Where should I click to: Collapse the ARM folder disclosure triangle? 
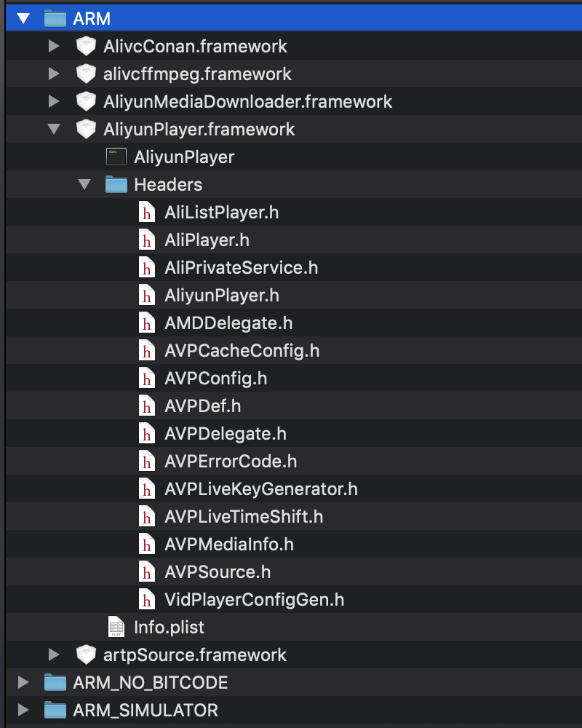[23, 19]
